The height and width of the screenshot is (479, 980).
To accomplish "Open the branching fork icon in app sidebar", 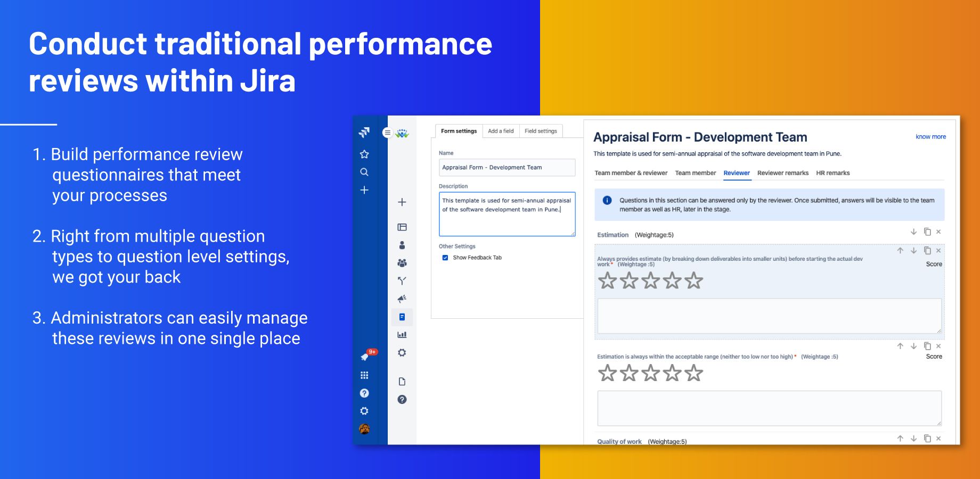I will [402, 280].
